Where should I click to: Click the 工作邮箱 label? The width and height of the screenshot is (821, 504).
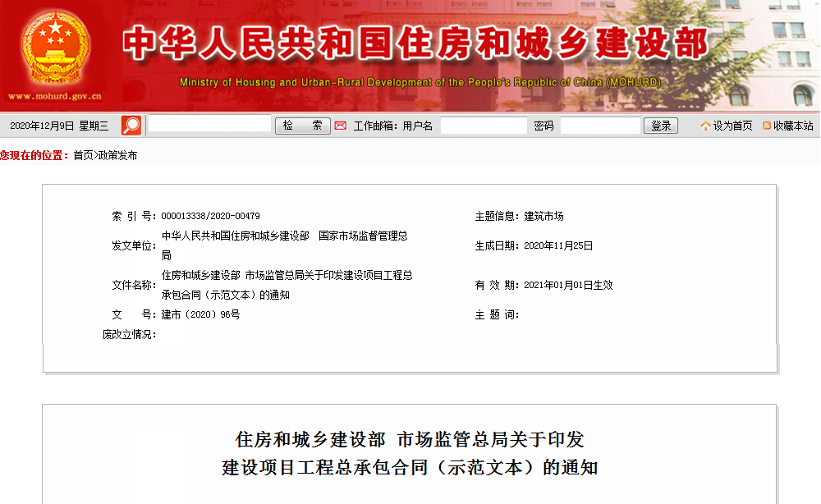click(375, 126)
